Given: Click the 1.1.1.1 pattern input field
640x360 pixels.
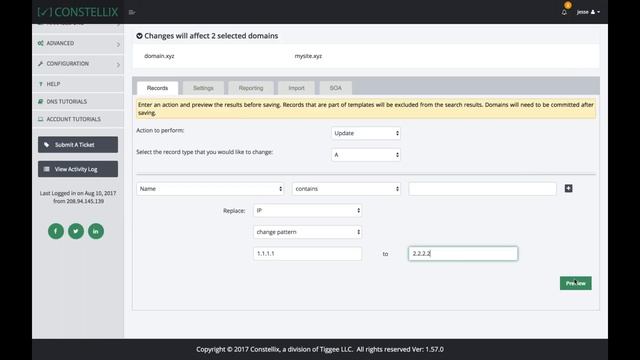Looking at the screenshot, I should tap(307, 253).
